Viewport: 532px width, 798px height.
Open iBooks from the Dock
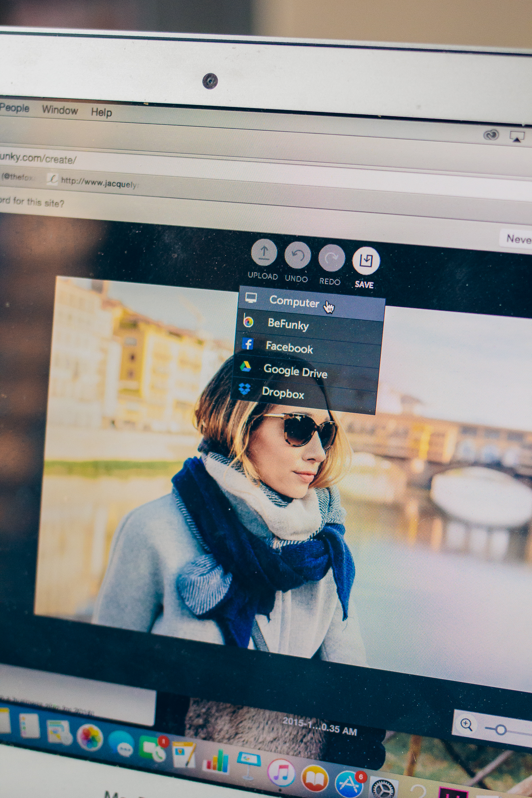pyautogui.click(x=315, y=779)
